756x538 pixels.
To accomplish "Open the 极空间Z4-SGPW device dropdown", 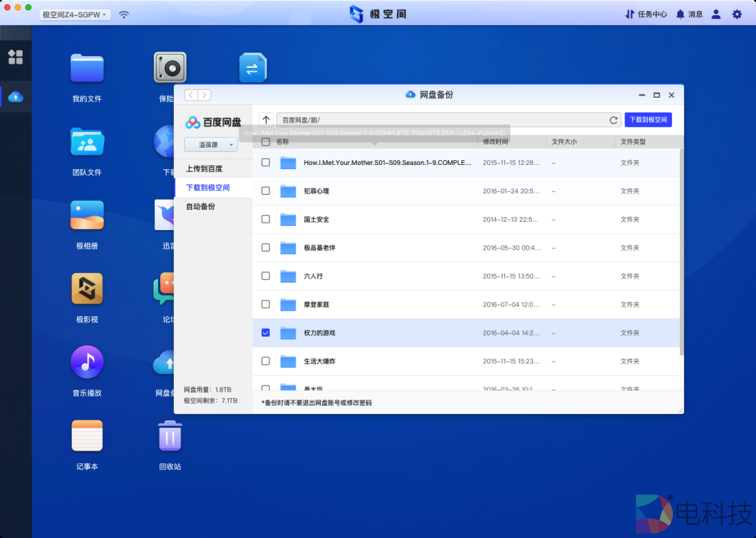I will [x=74, y=14].
